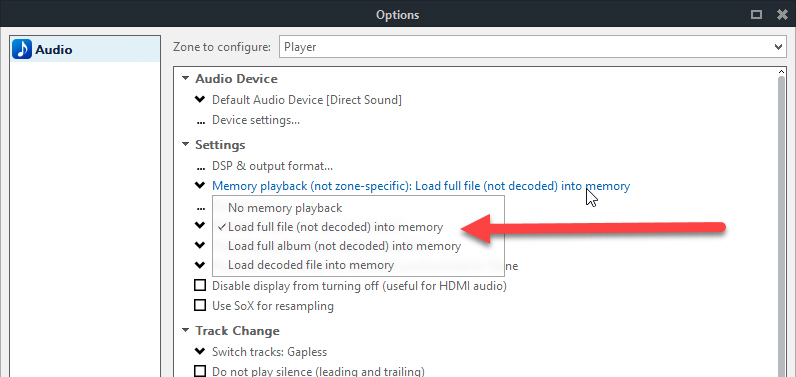The height and width of the screenshot is (377, 796).
Task: Collapse the Track Change section
Action: (186, 330)
